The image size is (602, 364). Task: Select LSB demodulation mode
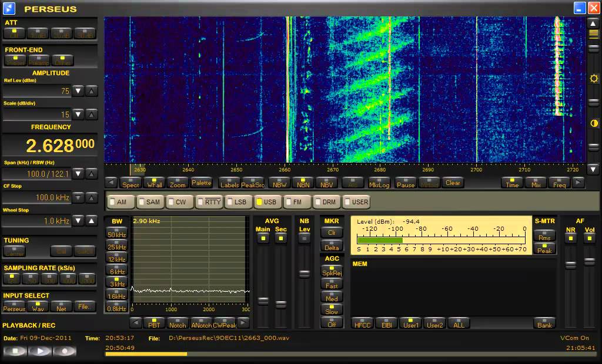(239, 202)
